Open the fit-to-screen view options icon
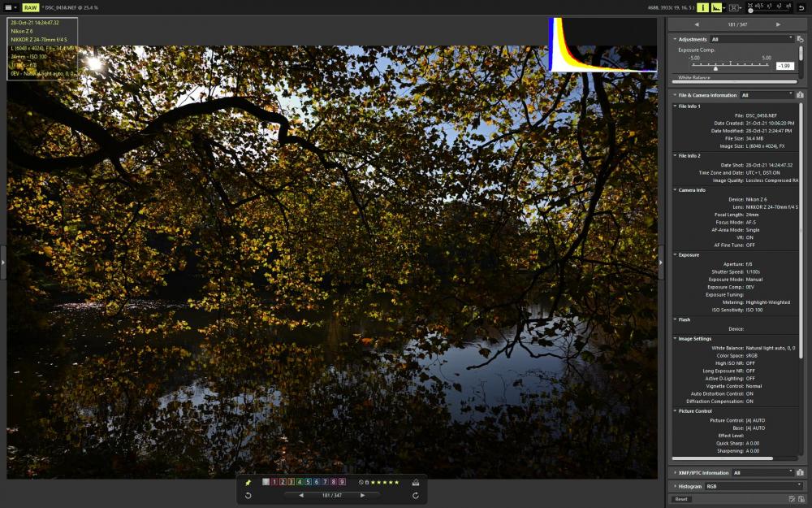Viewport: 812px width, 508px height. click(x=734, y=8)
